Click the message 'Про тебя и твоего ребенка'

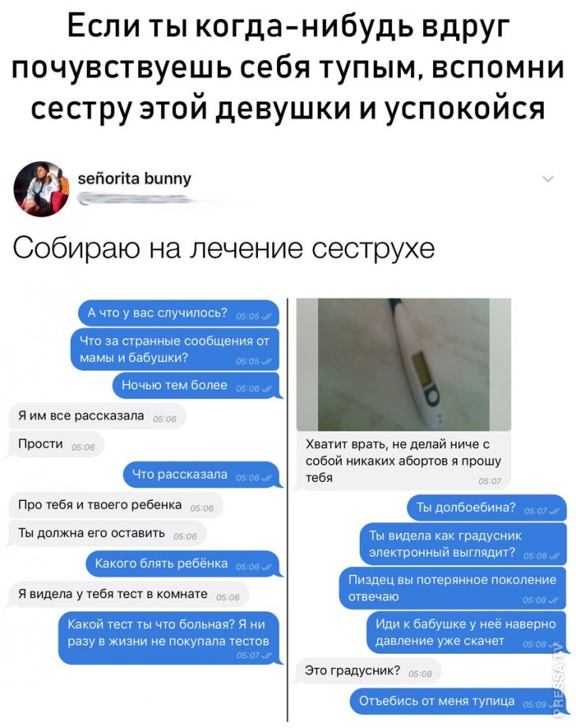click(x=115, y=505)
